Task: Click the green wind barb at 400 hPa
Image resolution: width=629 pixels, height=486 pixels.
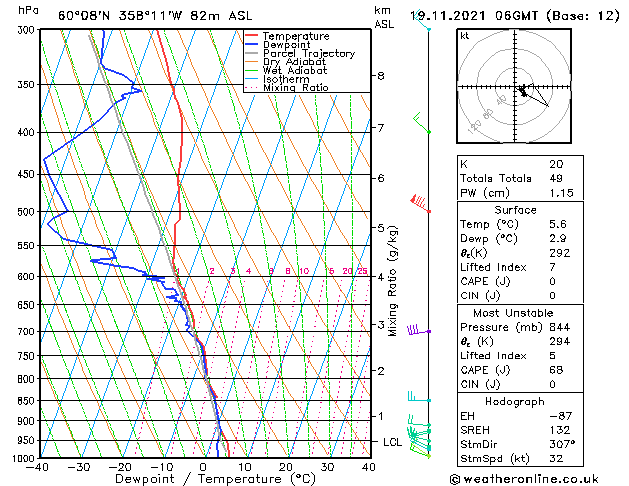Action: [422, 124]
